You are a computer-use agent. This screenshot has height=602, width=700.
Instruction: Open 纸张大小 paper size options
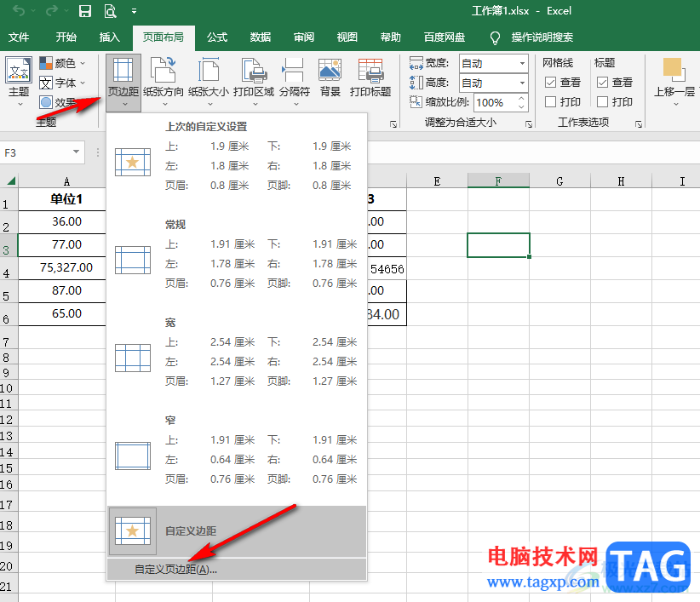coord(209,83)
